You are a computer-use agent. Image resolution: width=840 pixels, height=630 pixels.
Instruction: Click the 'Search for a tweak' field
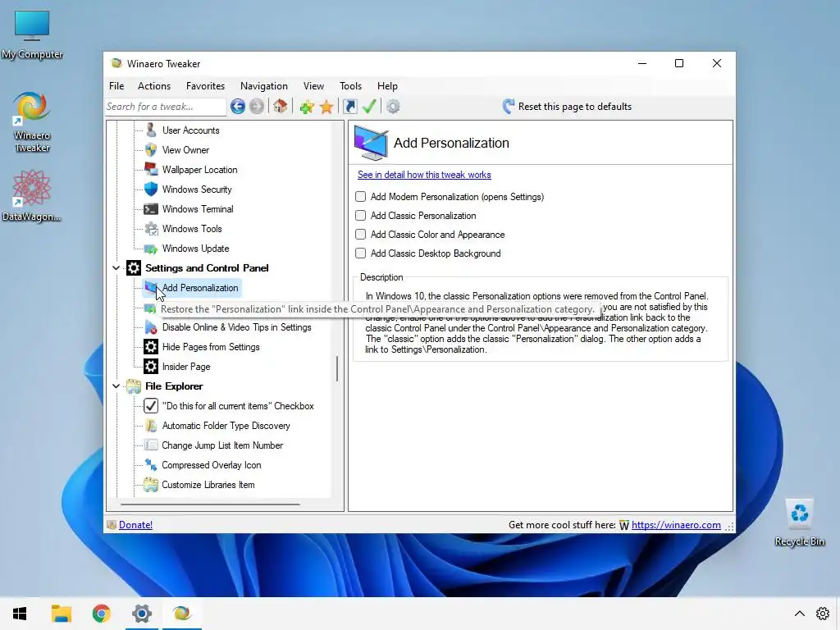pyautogui.click(x=166, y=107)
